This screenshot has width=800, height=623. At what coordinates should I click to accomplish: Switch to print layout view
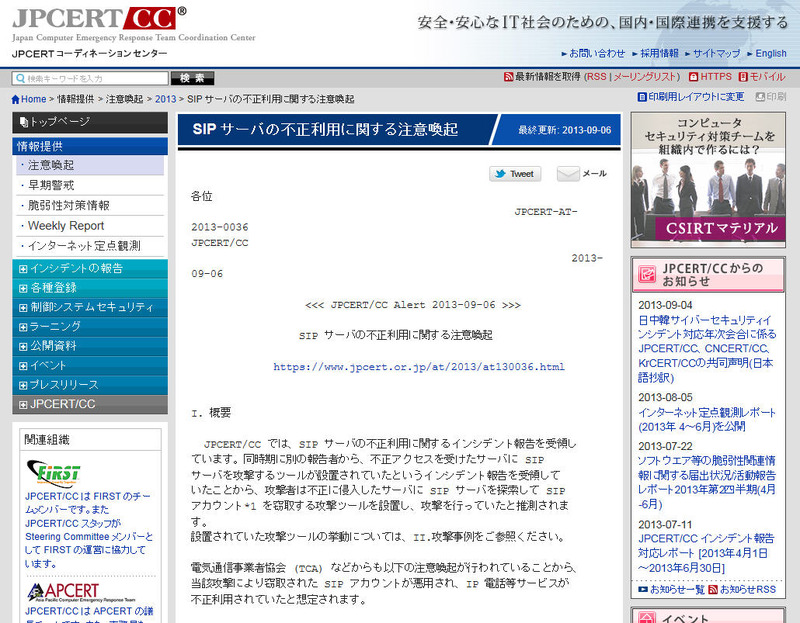click(690, 97)
